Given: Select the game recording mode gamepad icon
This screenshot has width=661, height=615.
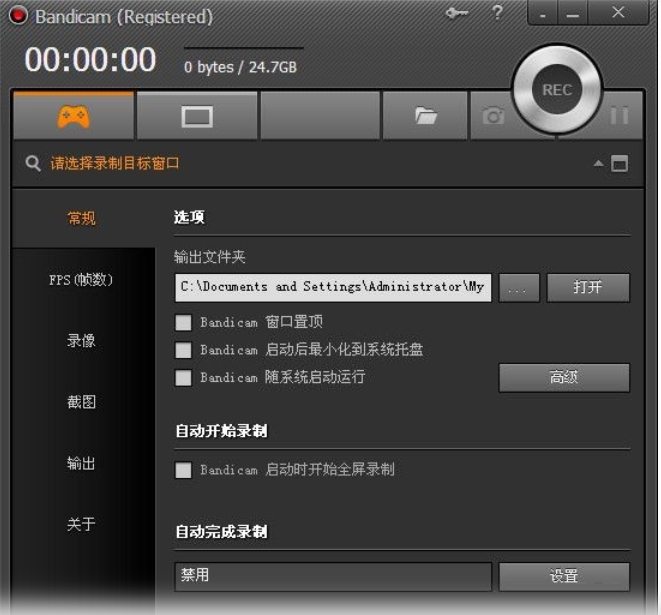Looking at the screenshot, I should click(73, 117).
